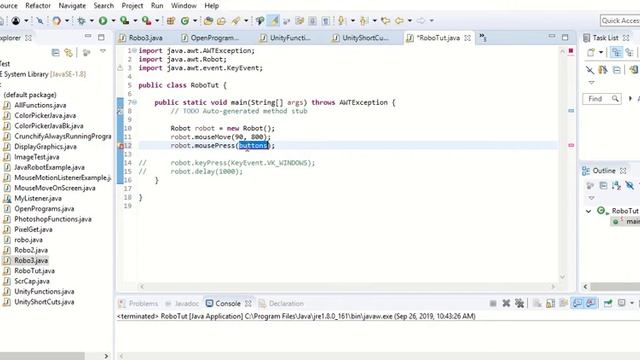Screen dimensions: 640x360
Task: Toggle Hide Fields icon in Outline
Action: click(629, 186)
